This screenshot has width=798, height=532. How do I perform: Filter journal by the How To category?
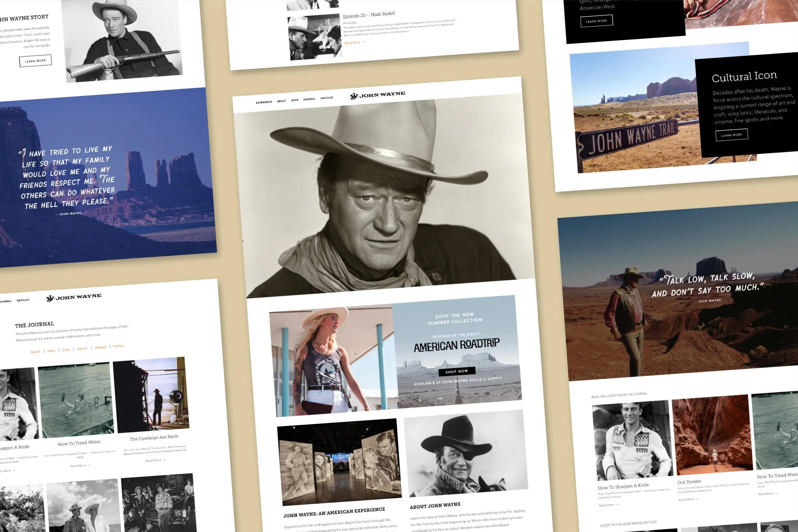(x=82, y=349)
